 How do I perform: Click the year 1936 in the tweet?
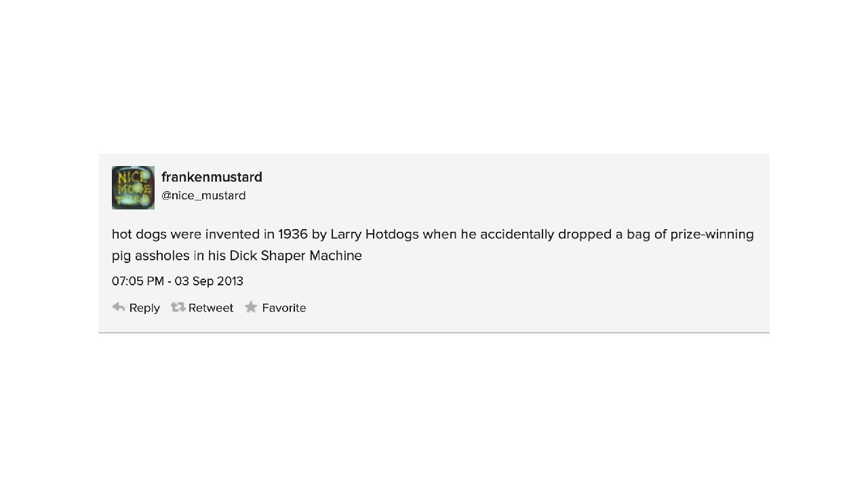click(293, 235)
